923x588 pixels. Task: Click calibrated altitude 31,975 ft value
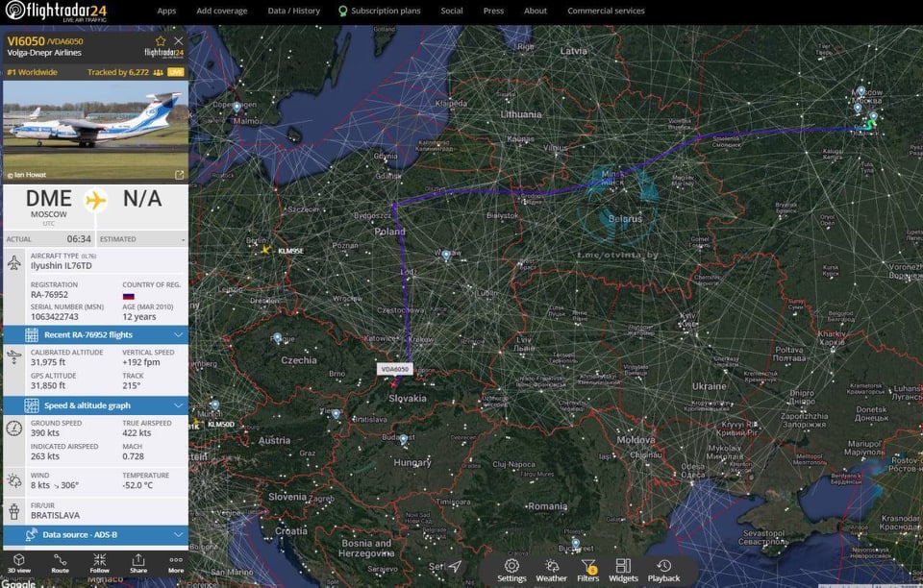[x=48, y=362]
